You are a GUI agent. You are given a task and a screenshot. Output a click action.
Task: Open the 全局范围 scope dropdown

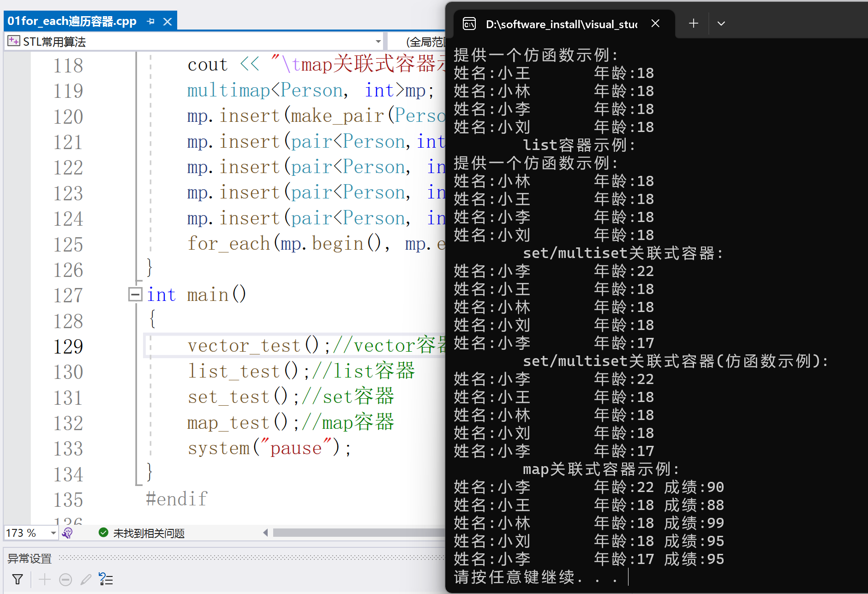424,42
